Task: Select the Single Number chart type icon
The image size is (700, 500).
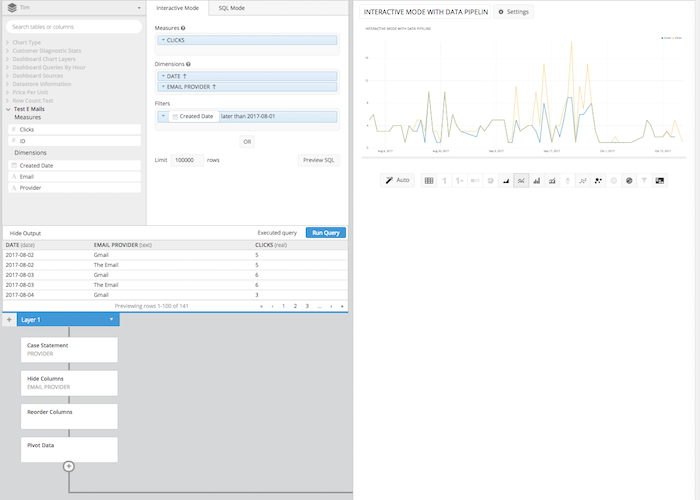Action: 444,180
